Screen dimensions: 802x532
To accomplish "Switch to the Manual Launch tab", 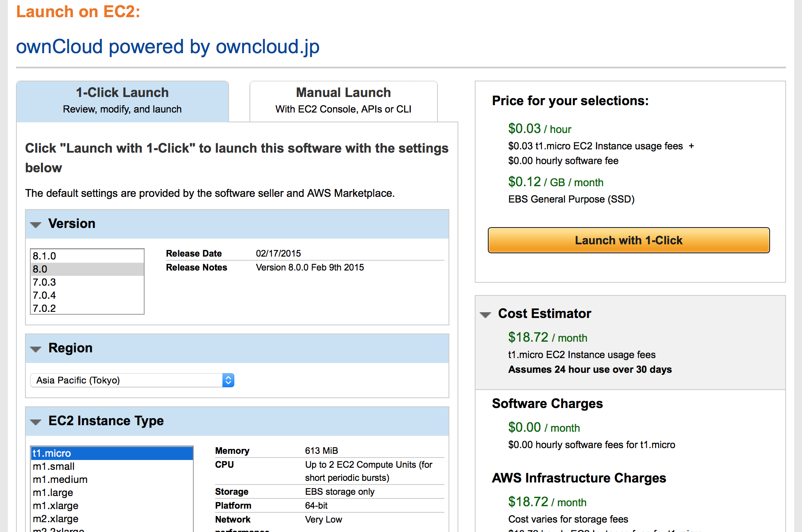I will 343,100.
